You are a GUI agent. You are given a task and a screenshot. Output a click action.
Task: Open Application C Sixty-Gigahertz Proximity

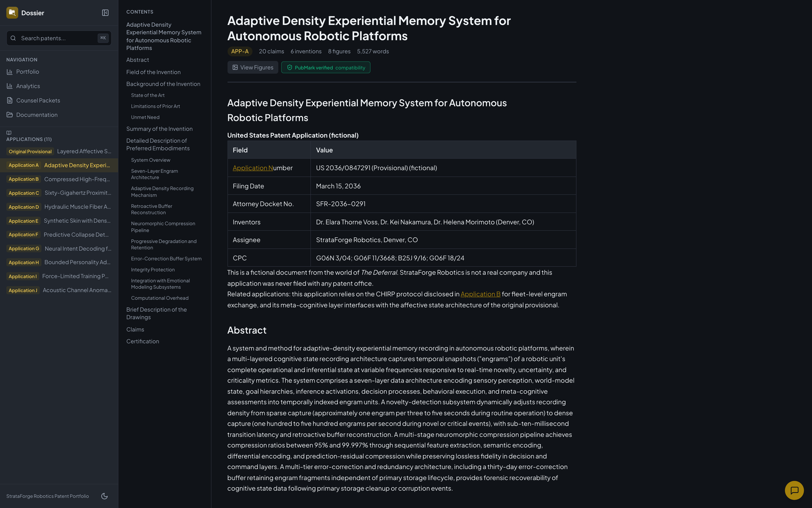click(59, 193)
